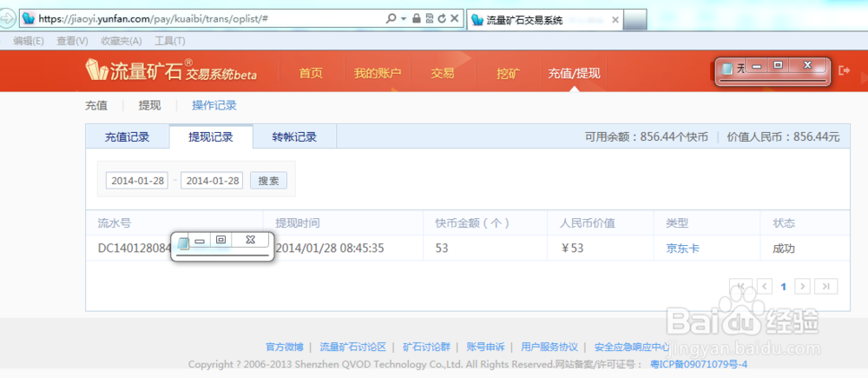The width and height of the screenshot is (868, 378).
Task: Open the 官方微博 footer link
Action: point(285,348)
